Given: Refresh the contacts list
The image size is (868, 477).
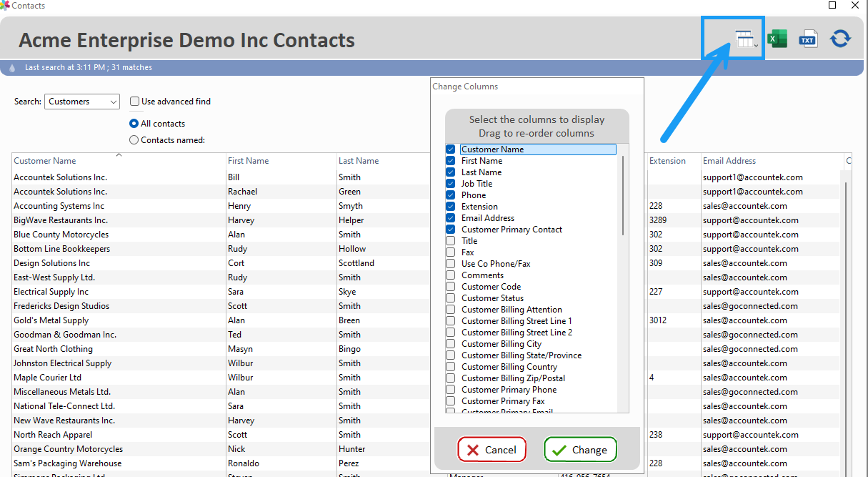Looking at the screenshot, I should 840,39.
